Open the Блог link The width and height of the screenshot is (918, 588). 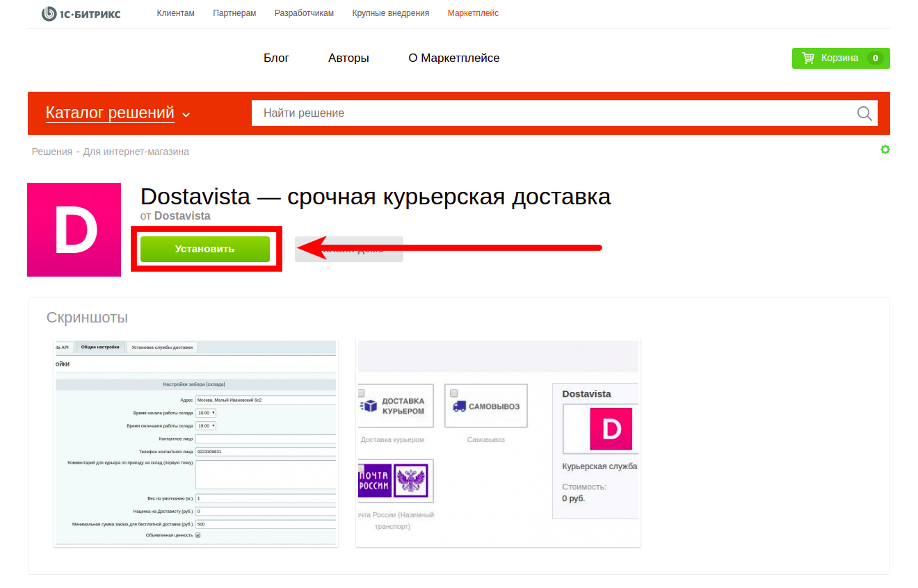point(276,58)
